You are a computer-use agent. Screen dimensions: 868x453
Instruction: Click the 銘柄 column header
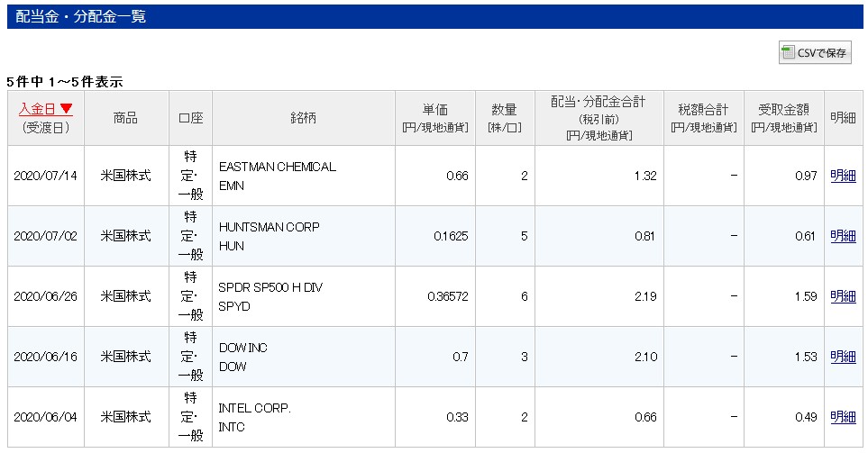pyautogui.click(x=304, y=118)
